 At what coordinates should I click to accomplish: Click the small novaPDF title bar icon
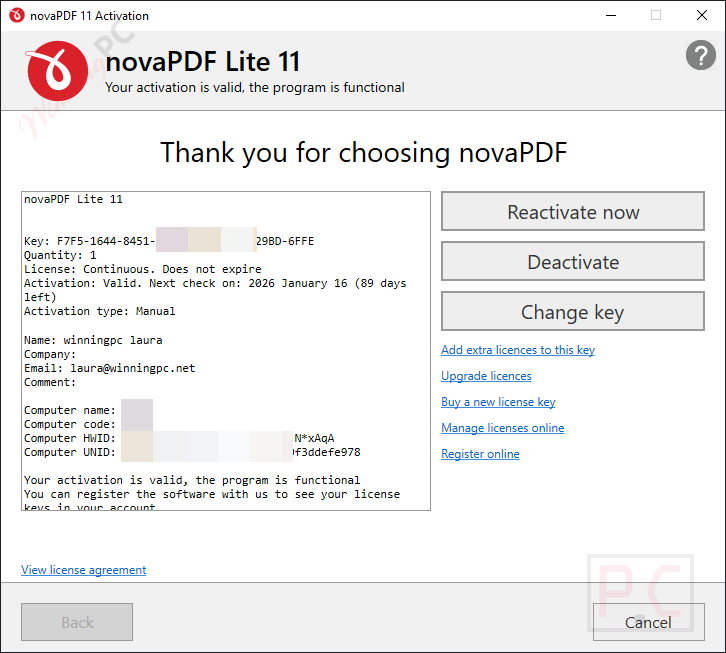[x=17, y=15]
